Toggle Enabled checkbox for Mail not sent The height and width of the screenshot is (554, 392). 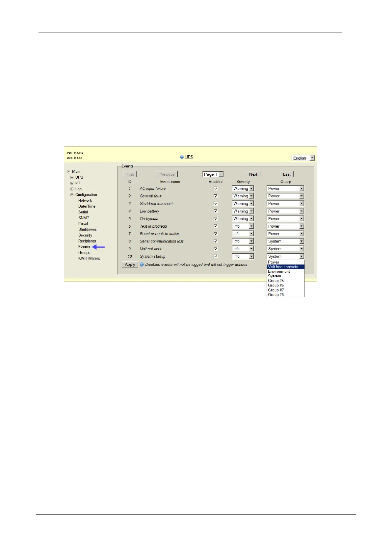pyautogui.click(x=216, y=249)
